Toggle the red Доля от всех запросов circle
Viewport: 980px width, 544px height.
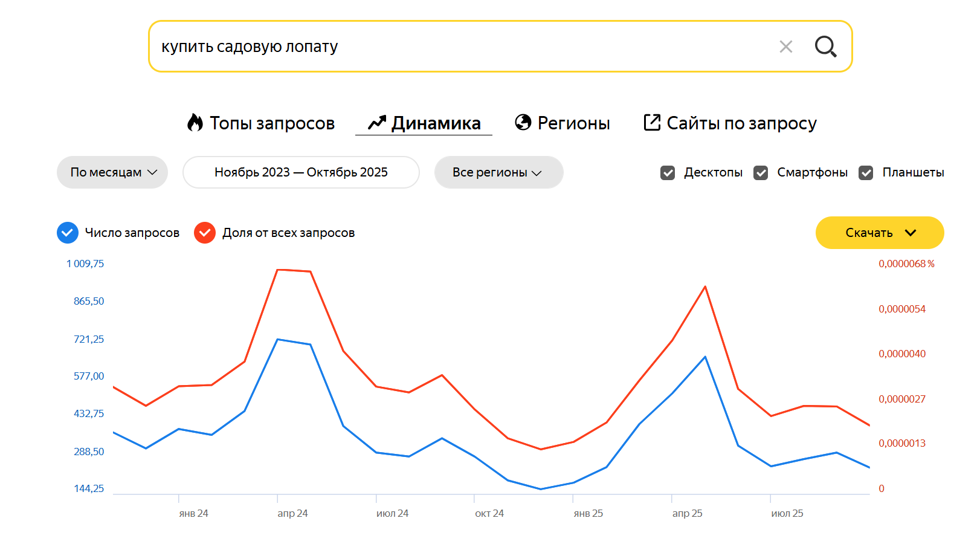[205, 233]
